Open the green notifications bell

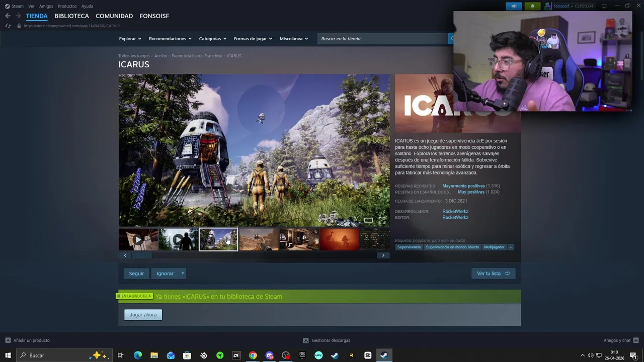[532, 6]
